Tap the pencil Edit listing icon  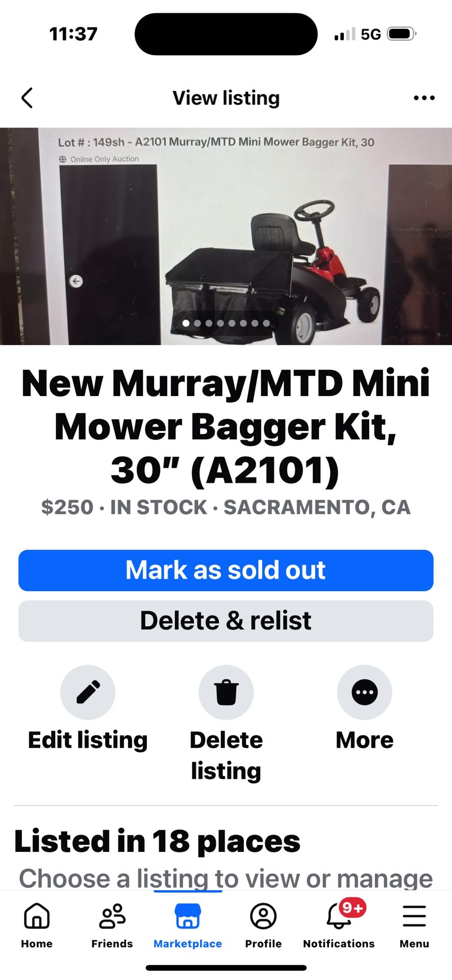coord(88,692)
